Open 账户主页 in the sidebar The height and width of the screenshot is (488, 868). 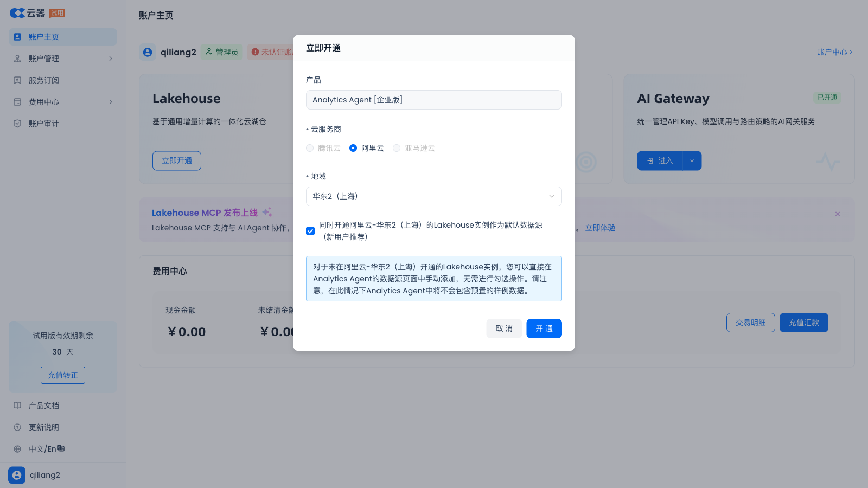(x=63, y=37)
